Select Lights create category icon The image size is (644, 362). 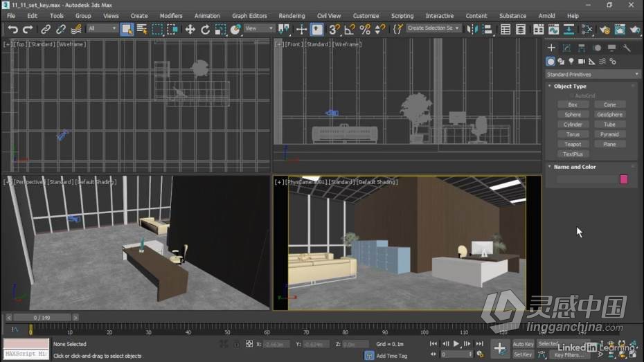571,61
